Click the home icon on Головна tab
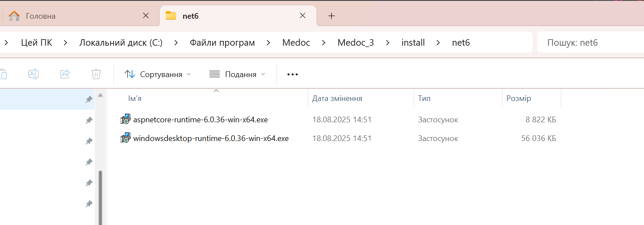 [14, 16]
